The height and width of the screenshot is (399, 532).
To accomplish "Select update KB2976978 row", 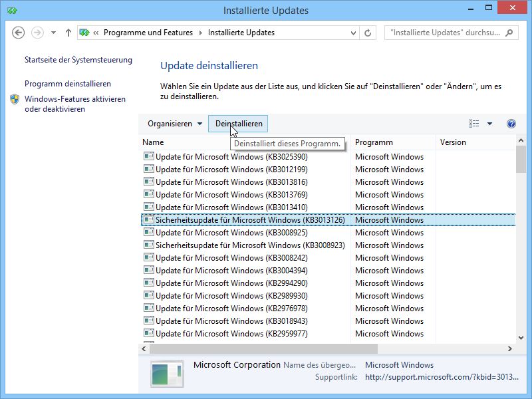I will (x=328, y=308).
